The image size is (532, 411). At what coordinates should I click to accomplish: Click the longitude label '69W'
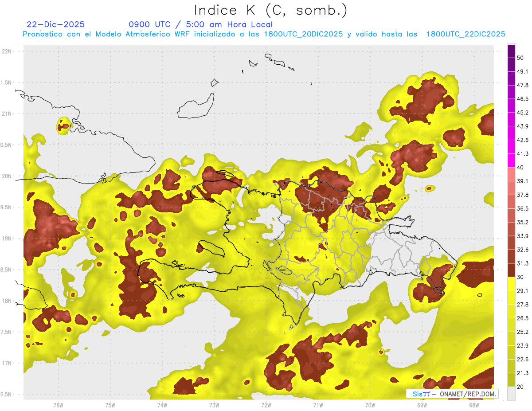coord(422,405)
